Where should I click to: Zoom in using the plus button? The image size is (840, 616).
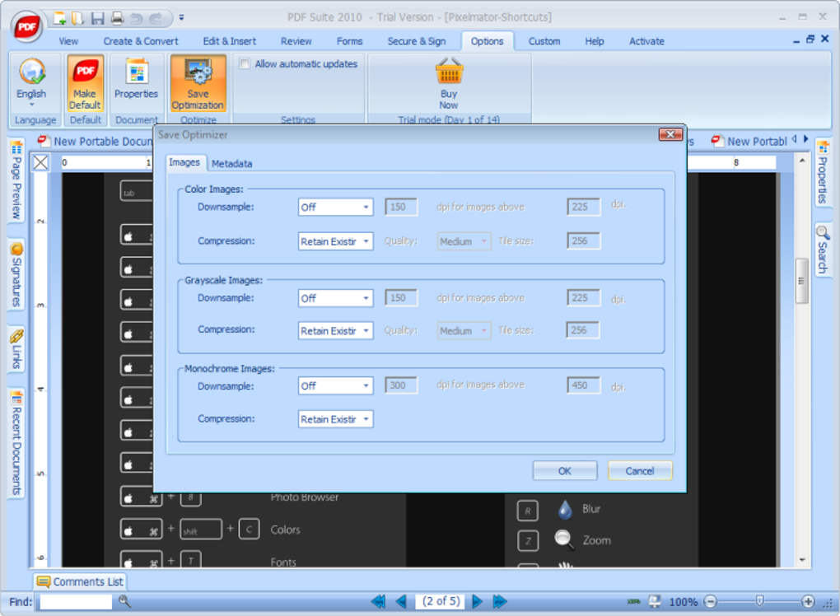(809, 601)
